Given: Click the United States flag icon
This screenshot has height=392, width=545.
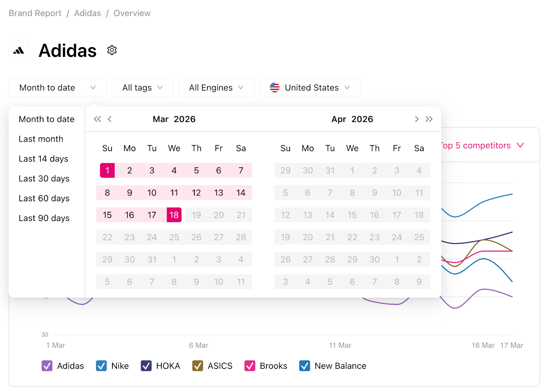Looking at the screenshot, I should 275,88.
